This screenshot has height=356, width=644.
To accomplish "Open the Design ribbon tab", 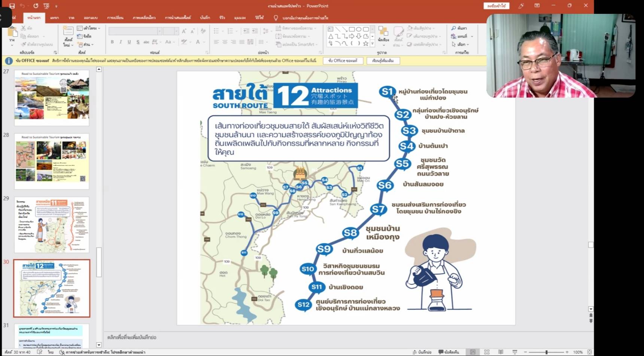I will coord(91,18).
